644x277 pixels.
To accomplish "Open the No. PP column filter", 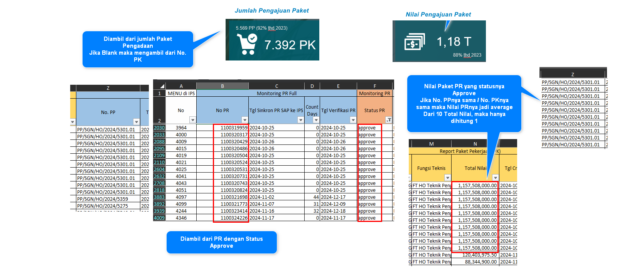I will pos(136,122).
